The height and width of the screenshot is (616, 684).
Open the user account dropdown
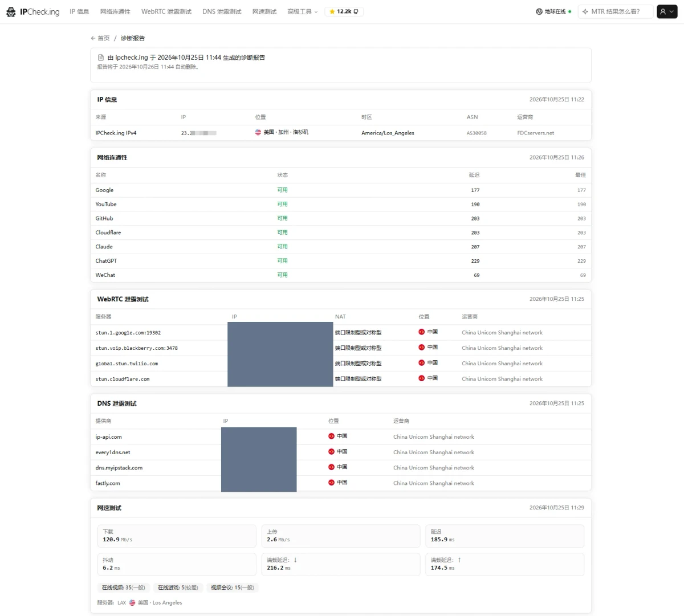(x=667, y=11)
